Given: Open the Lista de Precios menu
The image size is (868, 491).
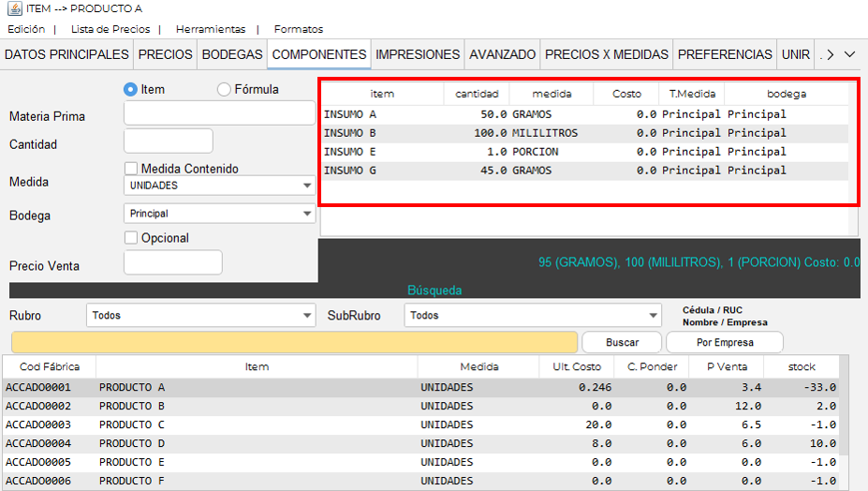Looking at the screenshot, I should tap(110, 29).
